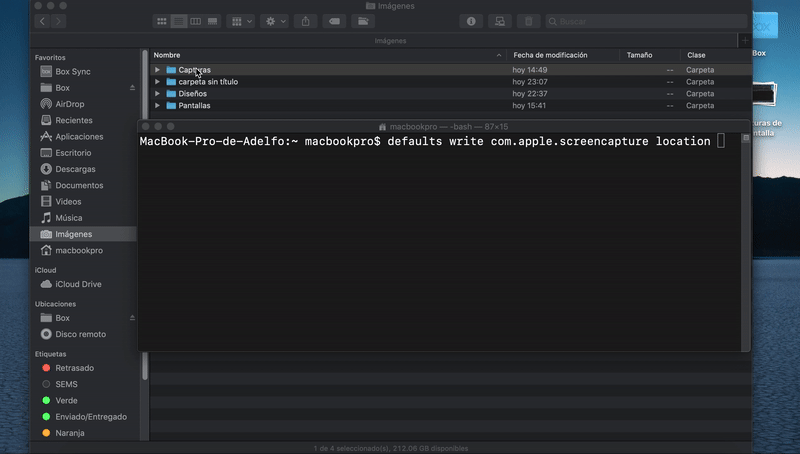The image size is (800, 454).
Task: Sort by the Nombre column header
Action: pos(328,55)
